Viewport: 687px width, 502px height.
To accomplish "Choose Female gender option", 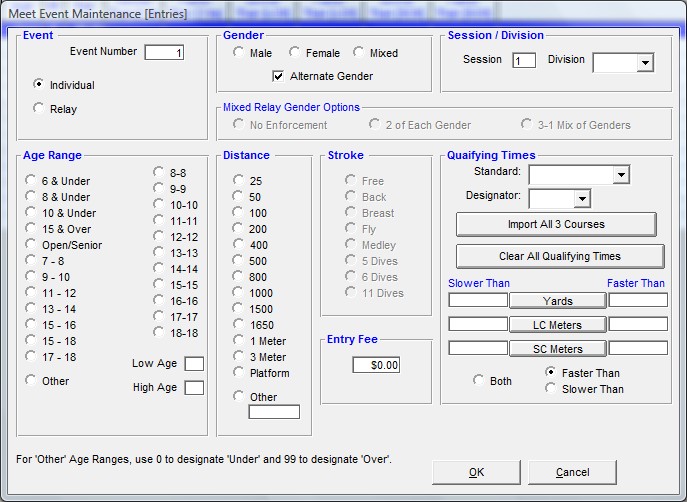I will coord(295,53).
